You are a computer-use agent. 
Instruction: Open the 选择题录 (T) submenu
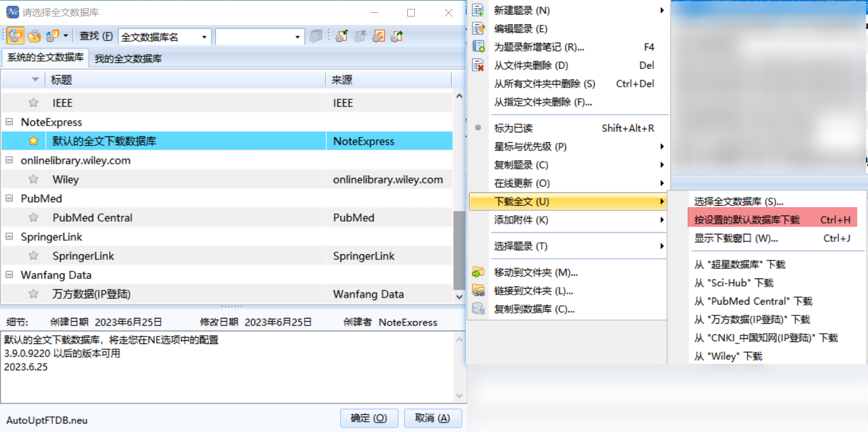[x=568, y=247]
